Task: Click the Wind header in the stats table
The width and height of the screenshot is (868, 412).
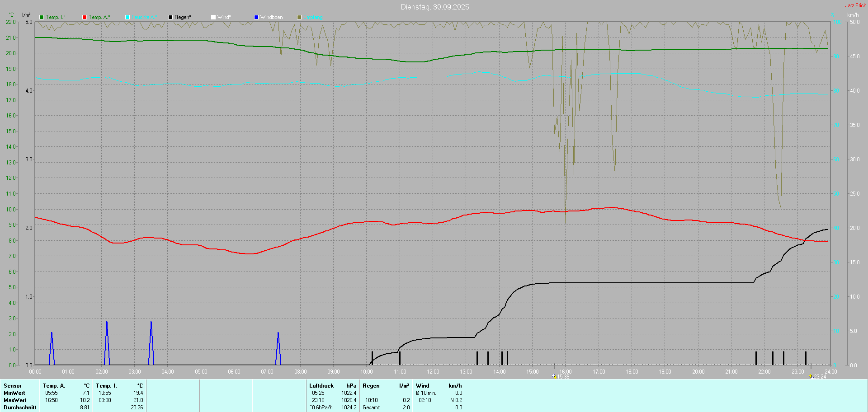Action: tap(422, 386)
